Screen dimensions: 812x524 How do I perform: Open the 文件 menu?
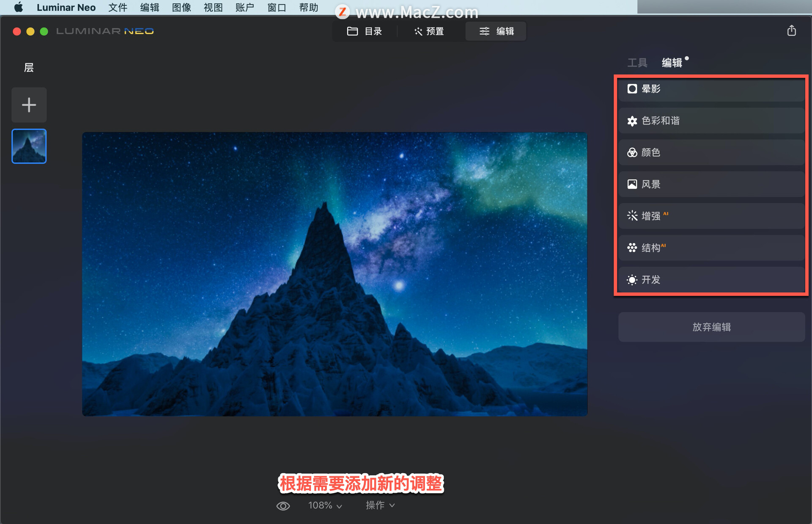pyautogui.click(x=118, y=7)
